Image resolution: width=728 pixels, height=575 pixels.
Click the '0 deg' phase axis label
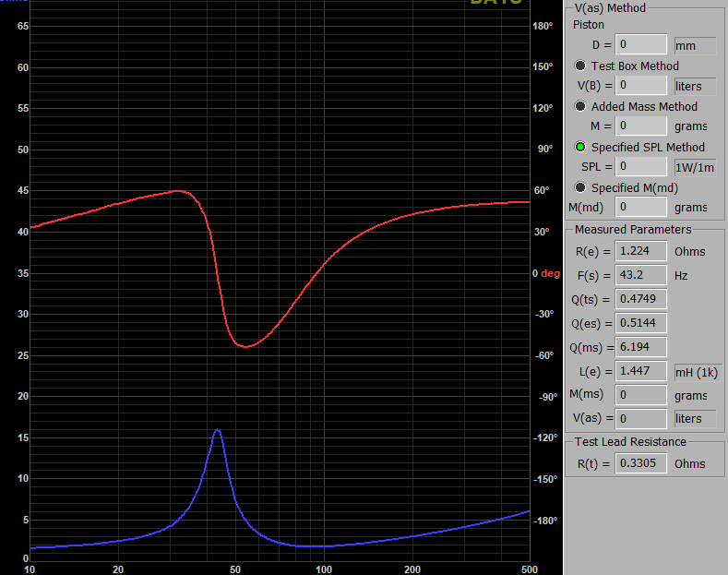(546, 273)
